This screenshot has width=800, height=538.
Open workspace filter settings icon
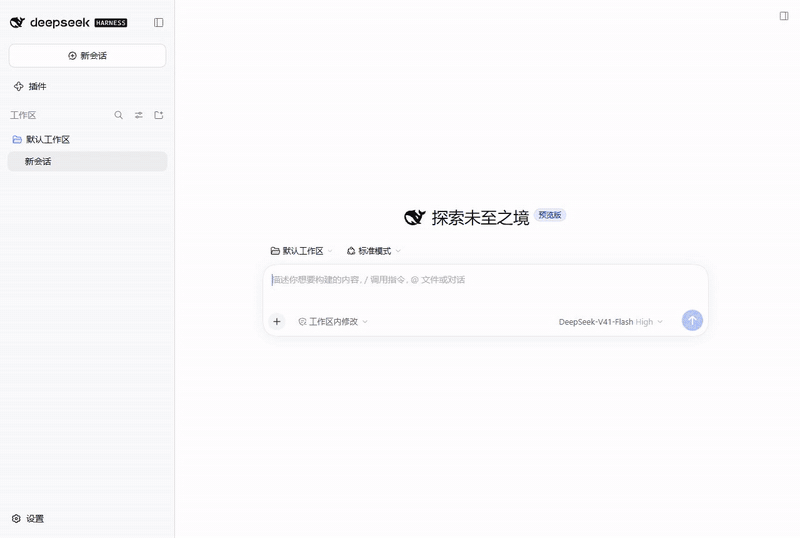(139, 115)
